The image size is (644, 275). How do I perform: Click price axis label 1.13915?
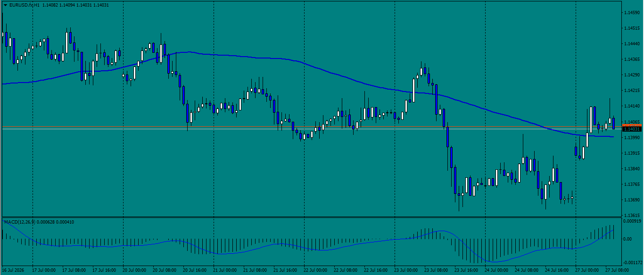pos(631,153)
